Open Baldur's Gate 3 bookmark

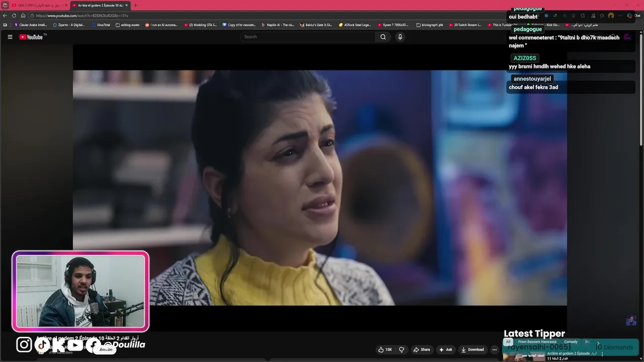316,25
